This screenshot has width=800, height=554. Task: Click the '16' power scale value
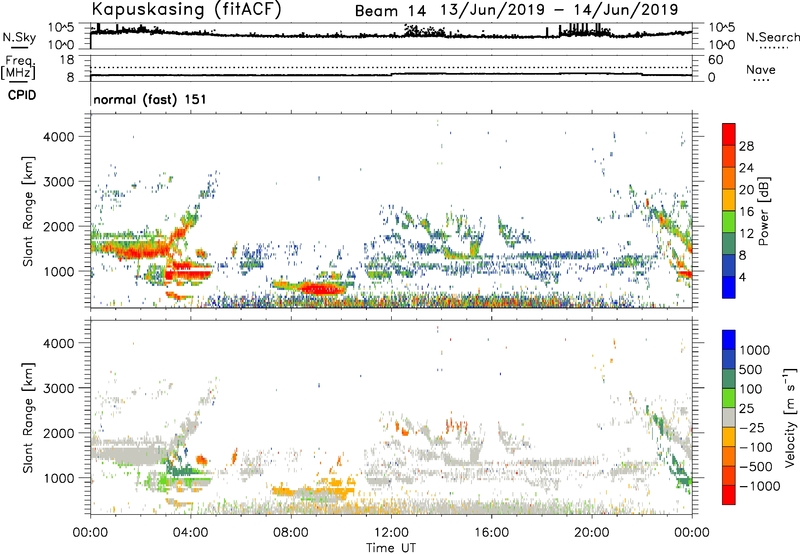(746, 212)
